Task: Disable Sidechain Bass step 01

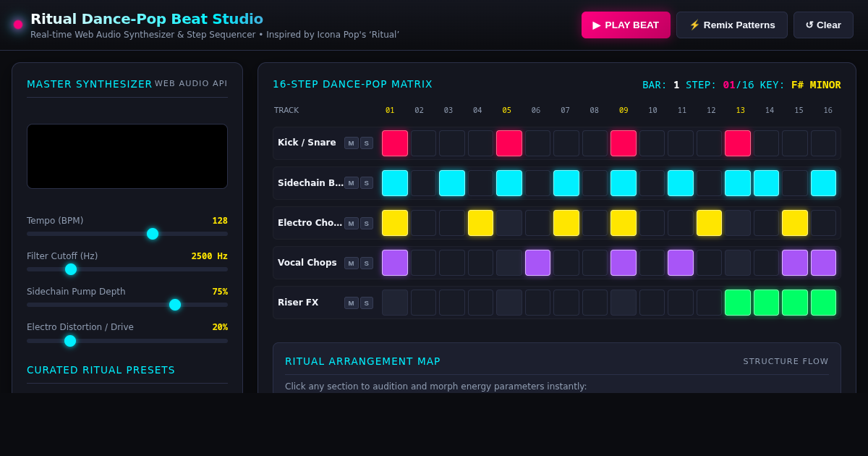Action: point(395,183)
